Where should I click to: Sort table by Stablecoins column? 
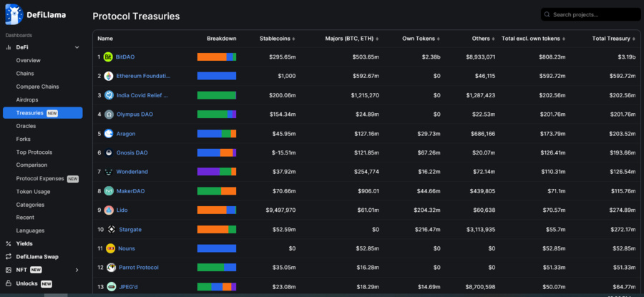tap(277, 39)
